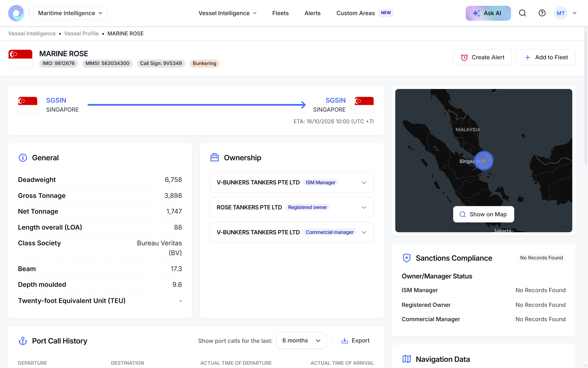Open the Vessel Intelligence nav dropdown
The image size is (588, 368).
coord(227,13)
